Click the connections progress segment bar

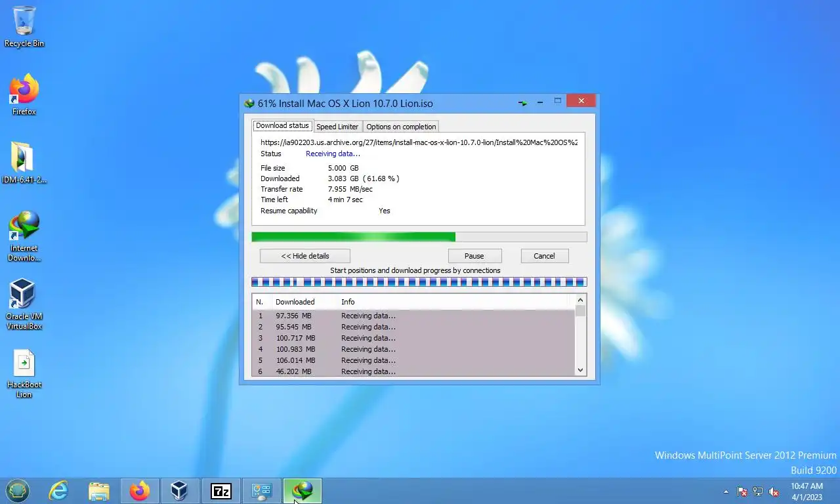[x=419, y=282]
